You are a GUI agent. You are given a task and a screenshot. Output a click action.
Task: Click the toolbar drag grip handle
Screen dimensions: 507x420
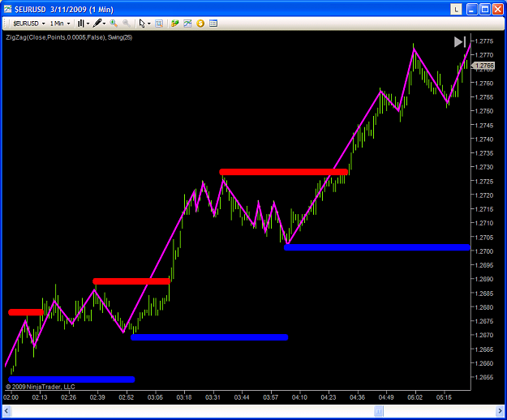click(6, 24)
